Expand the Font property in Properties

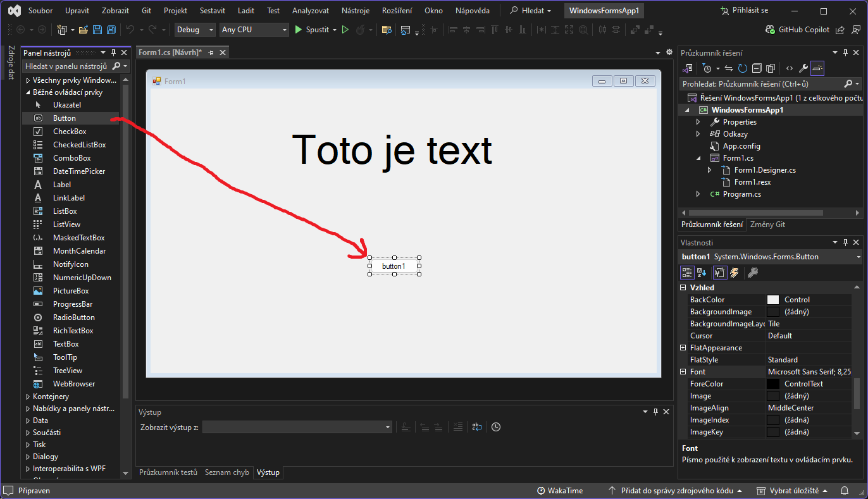point(683,372)
